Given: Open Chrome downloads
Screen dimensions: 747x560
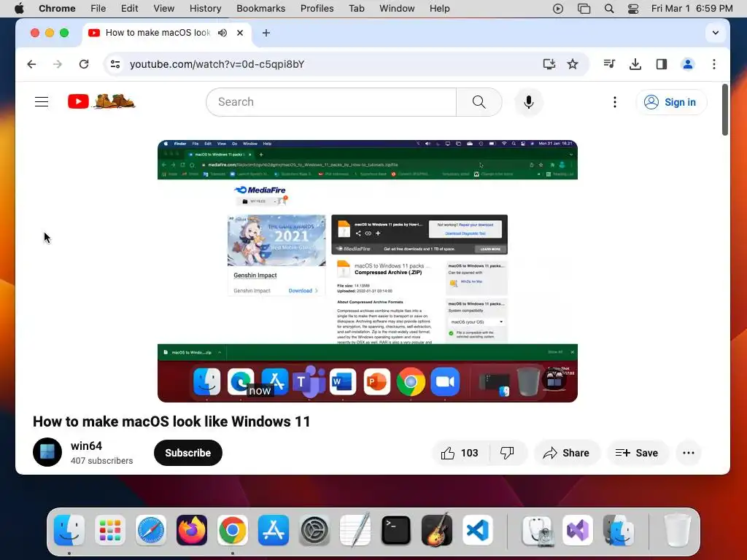Looking at the screenshot, I should click(x=635, y=64).
